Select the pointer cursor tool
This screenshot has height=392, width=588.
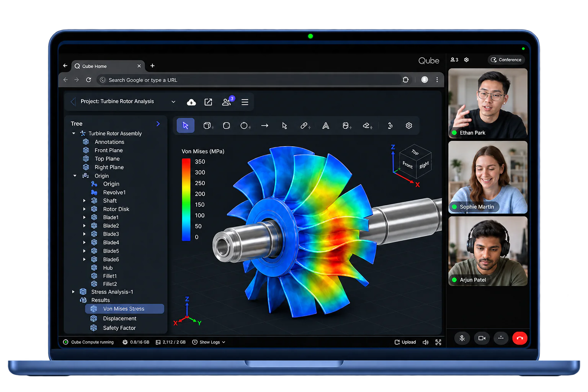[284, 126]
